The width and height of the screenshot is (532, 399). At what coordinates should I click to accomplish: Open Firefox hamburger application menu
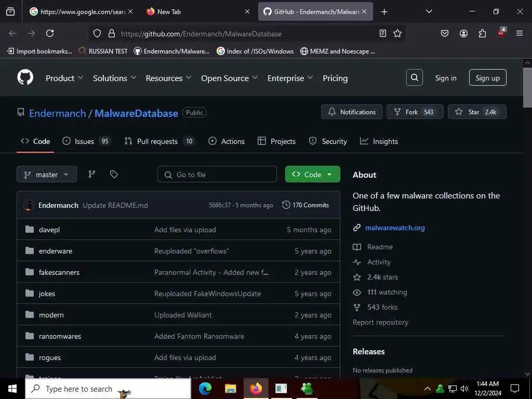pos(520,33)
